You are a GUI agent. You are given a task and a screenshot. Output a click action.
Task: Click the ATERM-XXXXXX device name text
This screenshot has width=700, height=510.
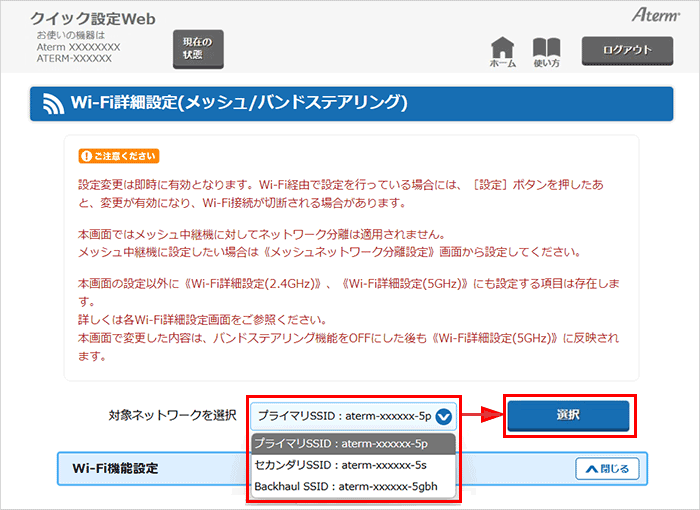pos(74,59)
